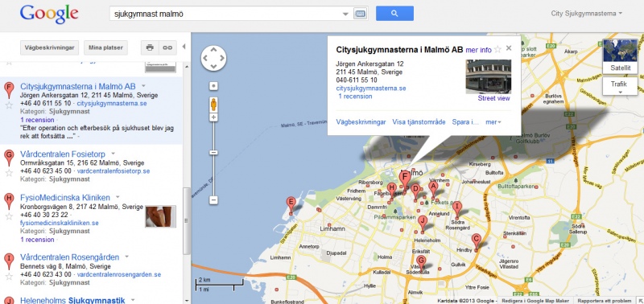Star the Vårdcentralen Fosietorp list result
This screenshot has width=644, height=304.
[9, 173]
